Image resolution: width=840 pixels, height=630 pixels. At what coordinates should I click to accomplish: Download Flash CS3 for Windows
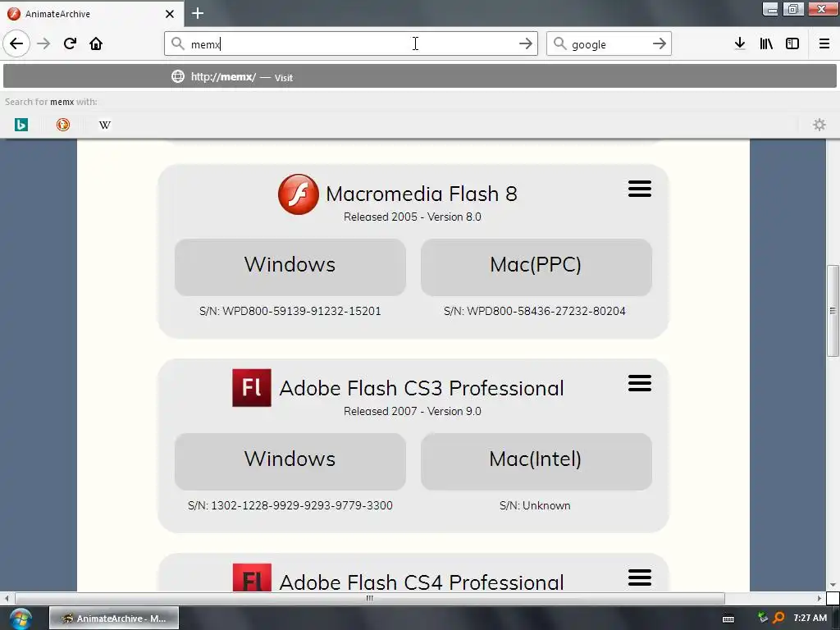tap(290, 461)
